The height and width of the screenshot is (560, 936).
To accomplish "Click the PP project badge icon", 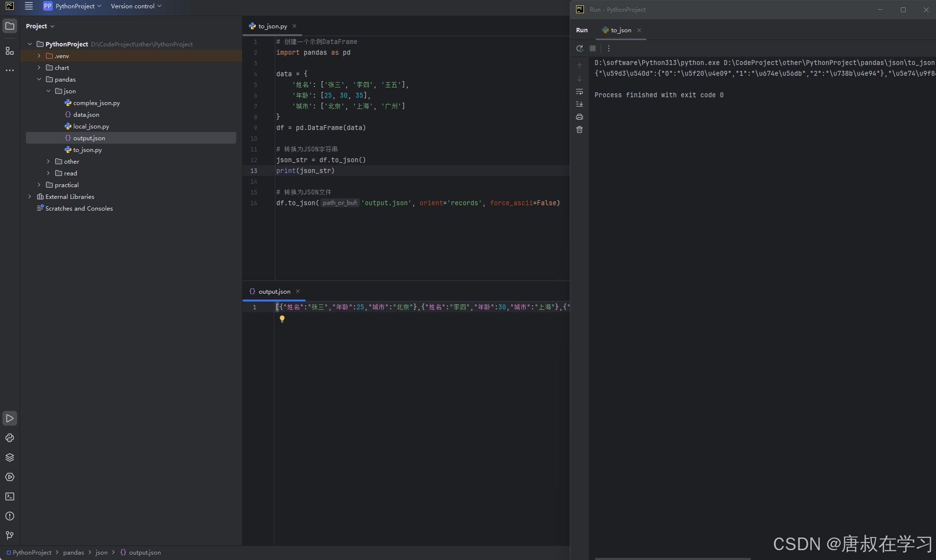I will pyautogui.click(x=47, y=6).
